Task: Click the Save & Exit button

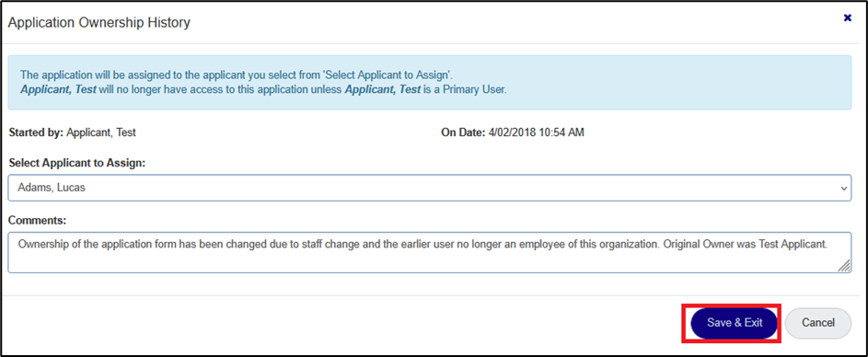Action: click(735, 323)
